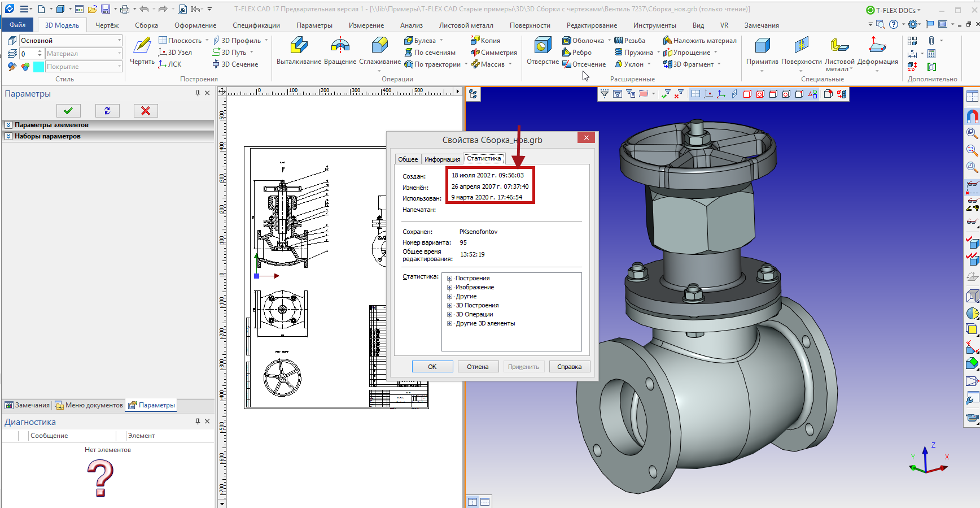Select 3D Фрагмент tool

click(689, 64)
